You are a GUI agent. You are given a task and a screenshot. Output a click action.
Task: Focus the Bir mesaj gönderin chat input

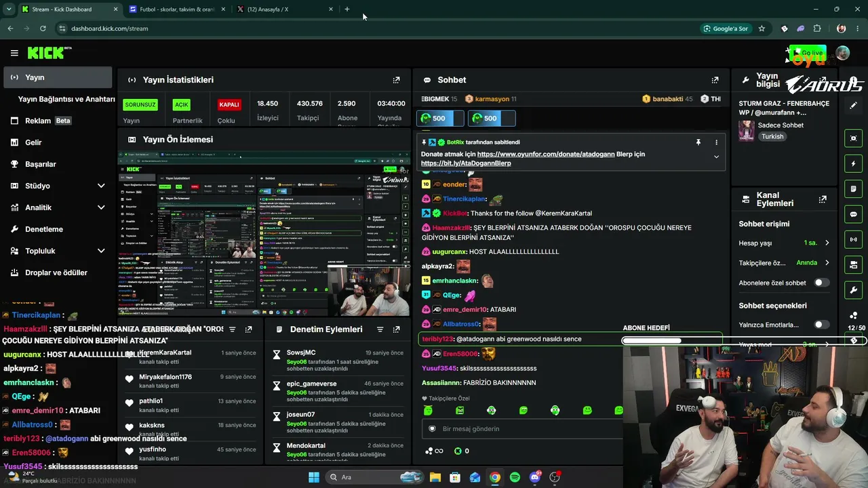522,429
